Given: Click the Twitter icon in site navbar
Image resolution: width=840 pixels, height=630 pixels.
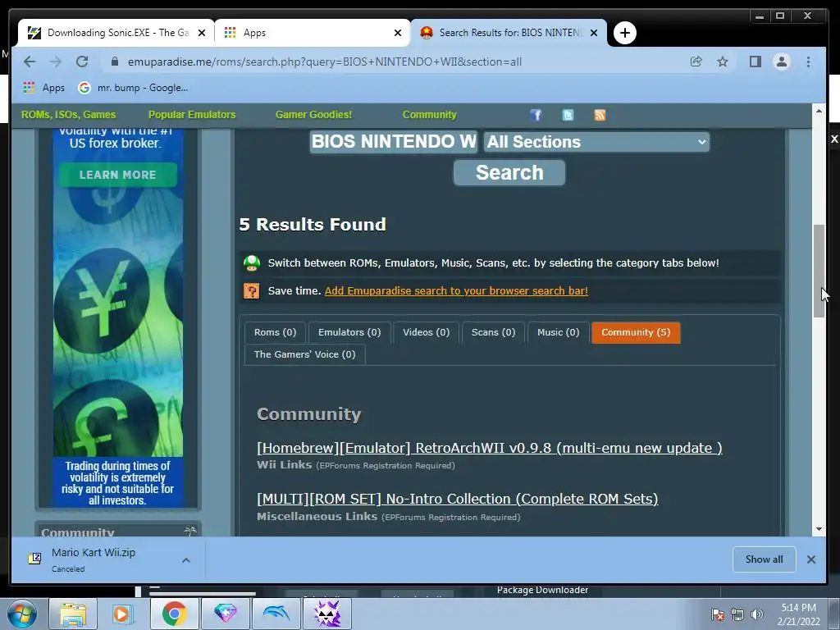Looking at the screenshot, I should click(568, 115).
